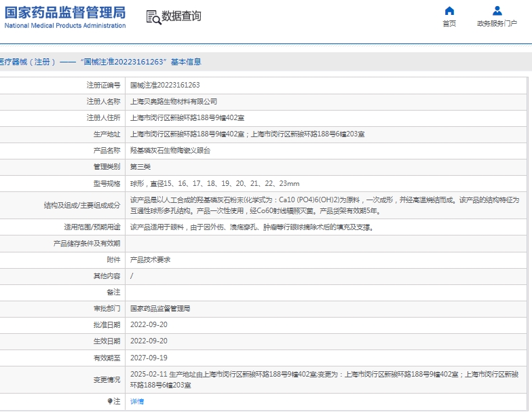Click the 附件 label

point(114,259)
